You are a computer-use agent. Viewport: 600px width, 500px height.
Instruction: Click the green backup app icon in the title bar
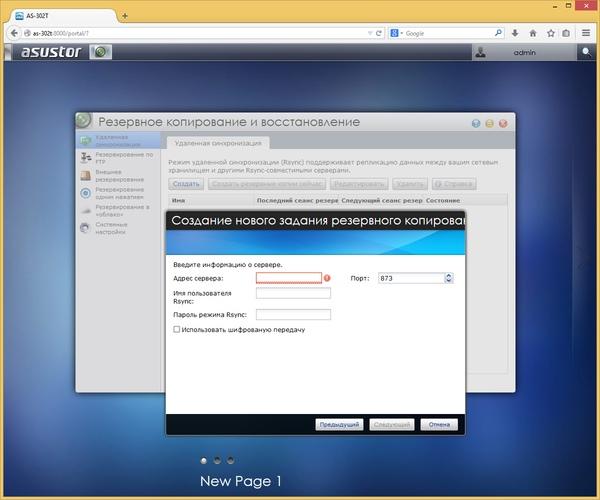(84, 121)
